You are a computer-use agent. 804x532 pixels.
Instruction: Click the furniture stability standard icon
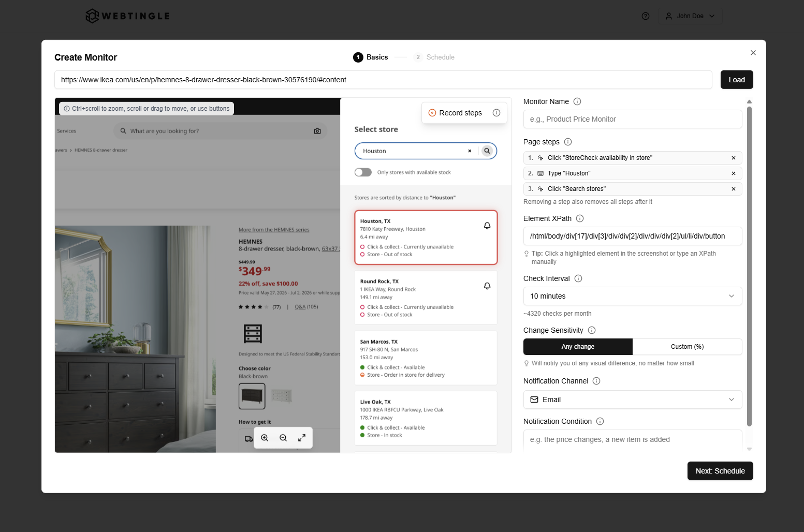point(253,334)
